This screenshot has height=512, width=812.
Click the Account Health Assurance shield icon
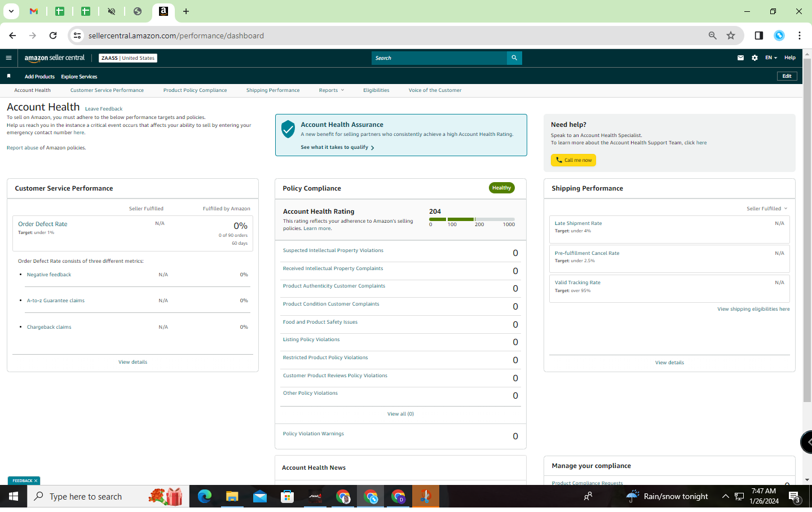[x=288, y=129]
